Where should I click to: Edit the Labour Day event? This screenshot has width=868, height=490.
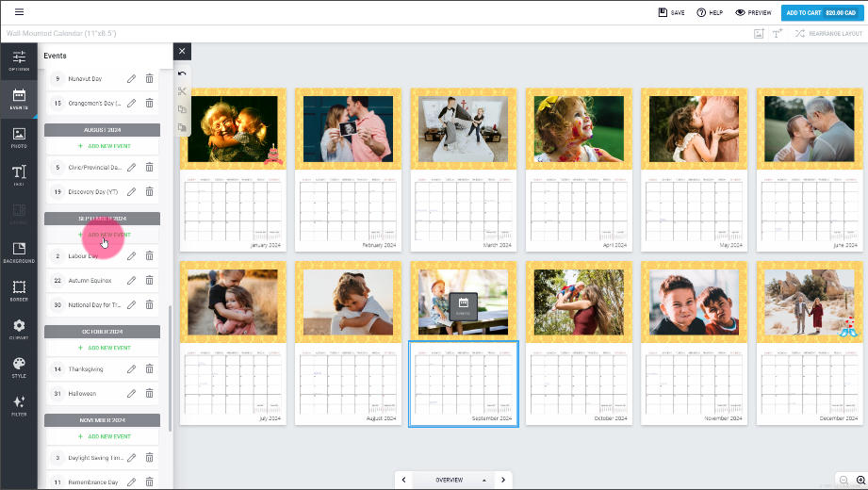132,255
